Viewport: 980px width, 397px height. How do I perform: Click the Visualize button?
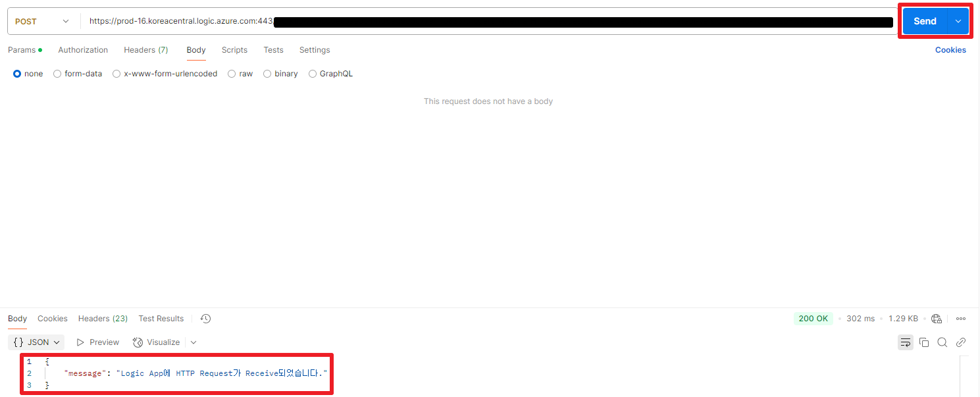[x=157, y=342]
